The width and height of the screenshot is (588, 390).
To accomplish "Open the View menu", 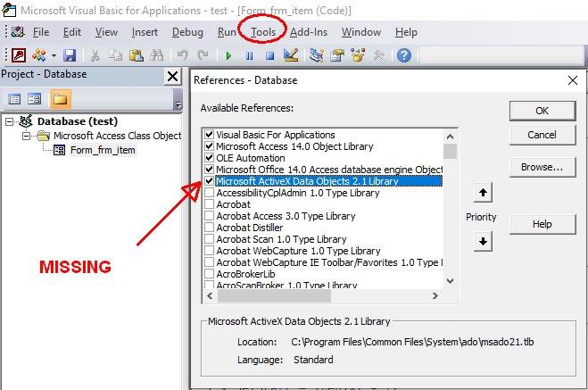I will point(106,32).
